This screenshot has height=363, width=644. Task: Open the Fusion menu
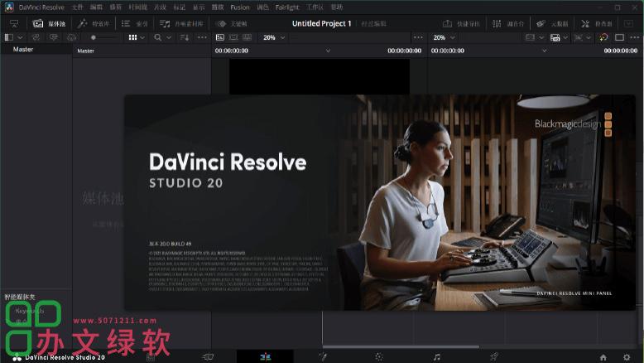pos(240,7)
